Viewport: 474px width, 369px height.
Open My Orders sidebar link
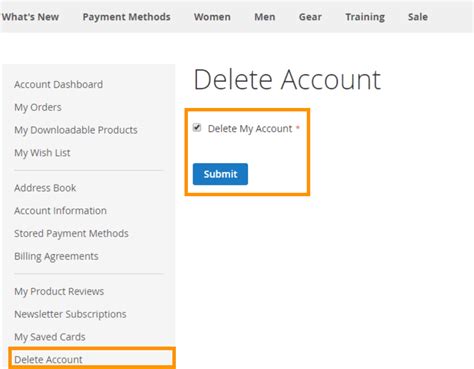tap(38, 107)
